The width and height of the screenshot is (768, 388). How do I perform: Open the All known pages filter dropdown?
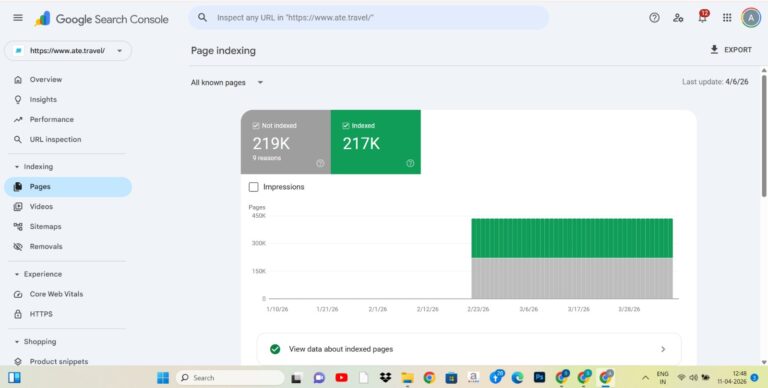(227, 82)
